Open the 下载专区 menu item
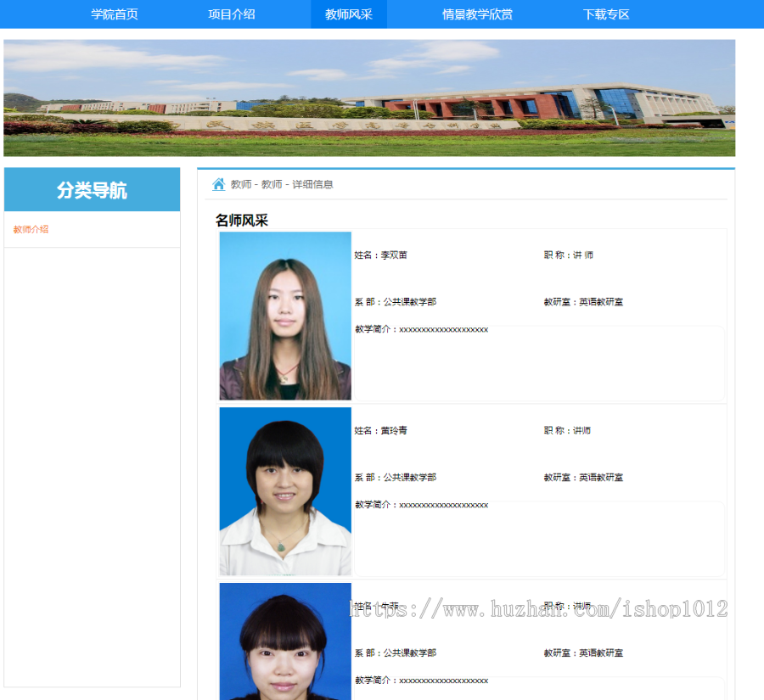 click(x=605, y=14)
